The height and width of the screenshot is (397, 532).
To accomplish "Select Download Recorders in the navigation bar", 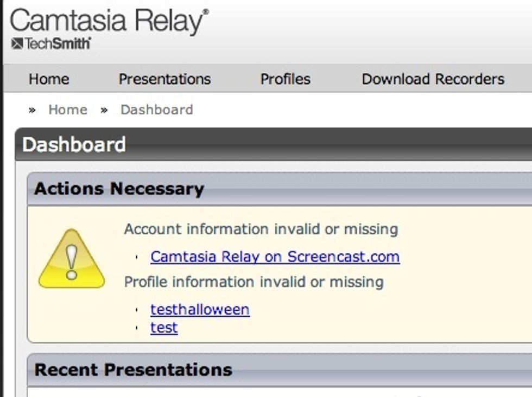I will pyautogui.click(x=433, y=79).
